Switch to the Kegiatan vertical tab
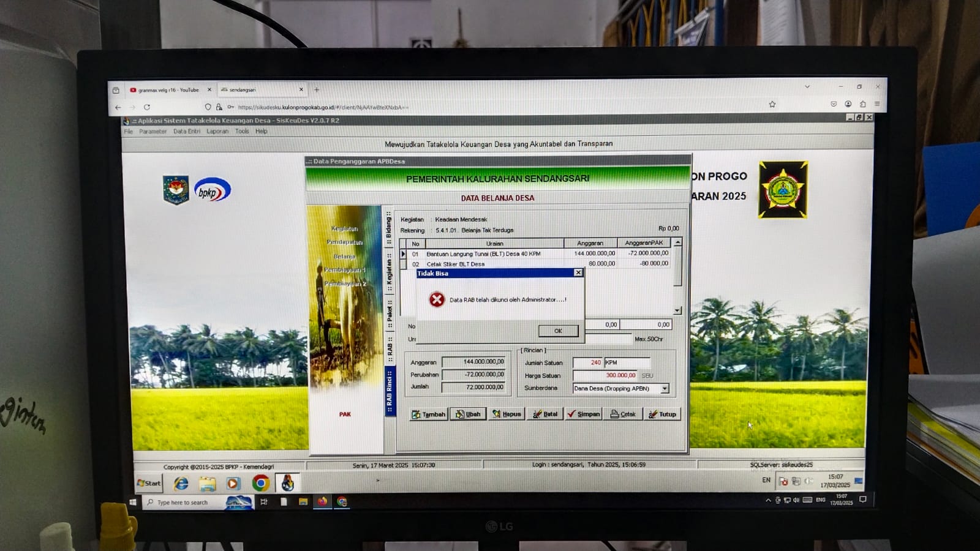Image resolution: width=980 pixels, height=551 pixels. pyautogui.click(x=389, y=272)
